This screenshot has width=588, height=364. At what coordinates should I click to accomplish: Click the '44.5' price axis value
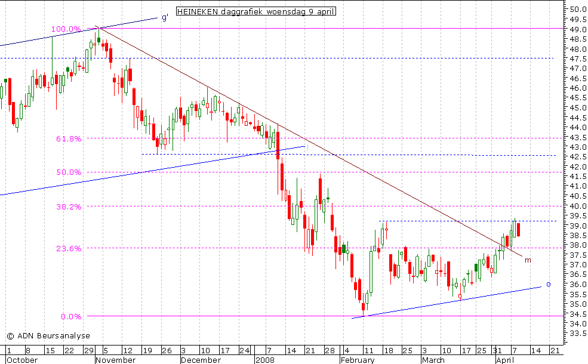click(578, 118)
